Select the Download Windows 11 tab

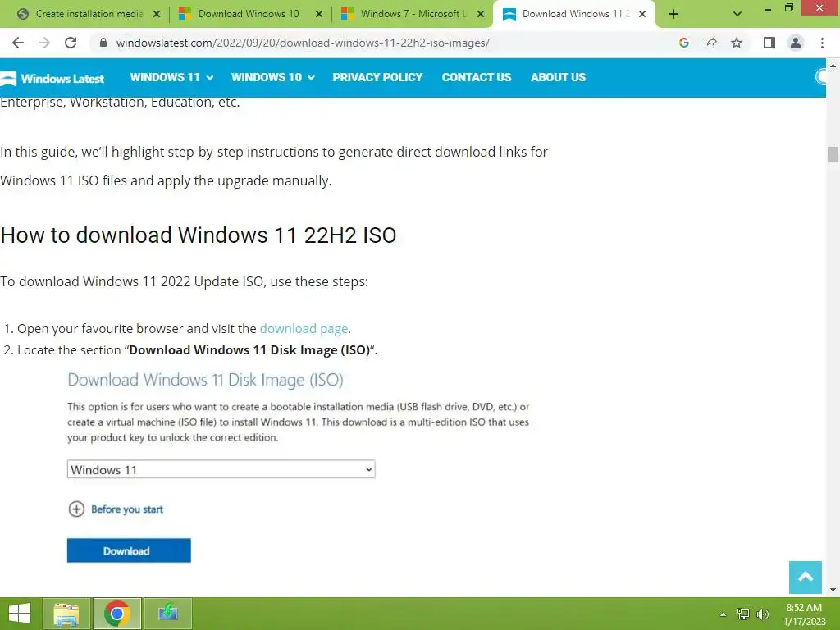pyautogui.click(x=573, y=14)
